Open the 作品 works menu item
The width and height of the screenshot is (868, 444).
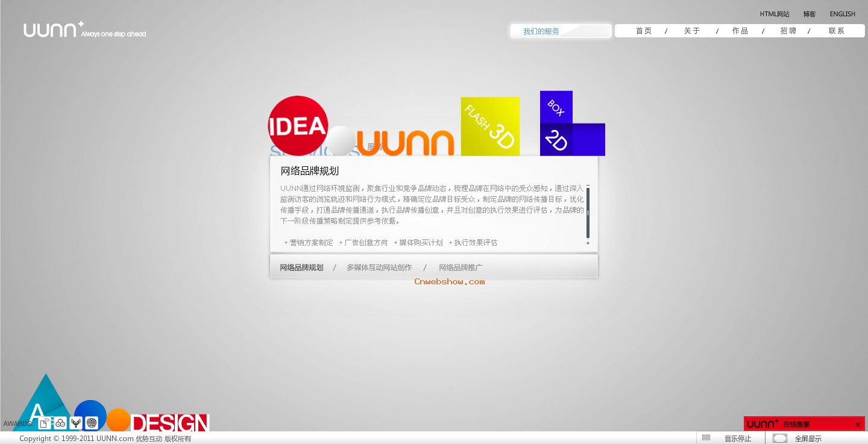coord(740,31)
